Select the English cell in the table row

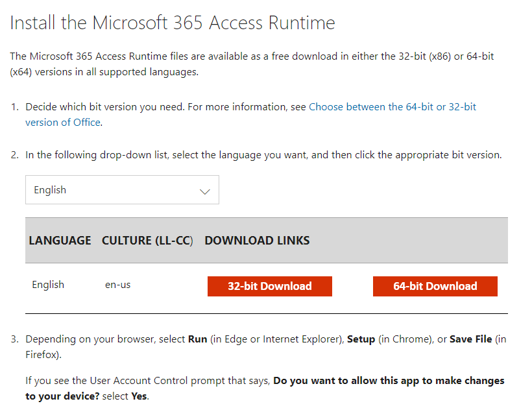coord(48,284)
